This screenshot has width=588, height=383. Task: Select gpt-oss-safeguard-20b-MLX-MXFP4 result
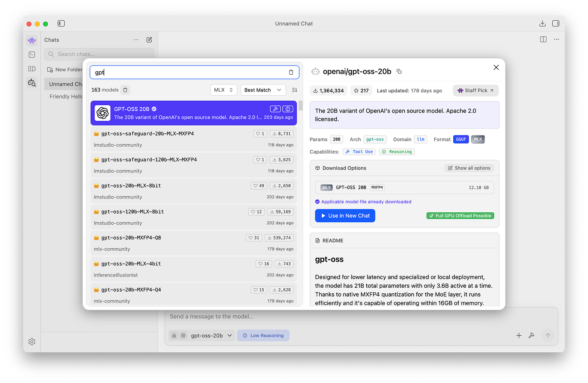(194, 139)
